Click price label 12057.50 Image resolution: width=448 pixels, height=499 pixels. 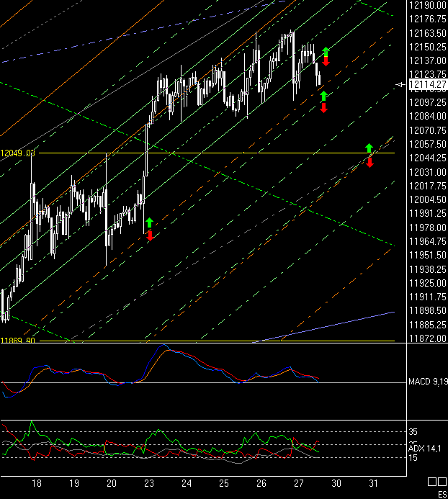pyautogui.click(x=428, y=144)
